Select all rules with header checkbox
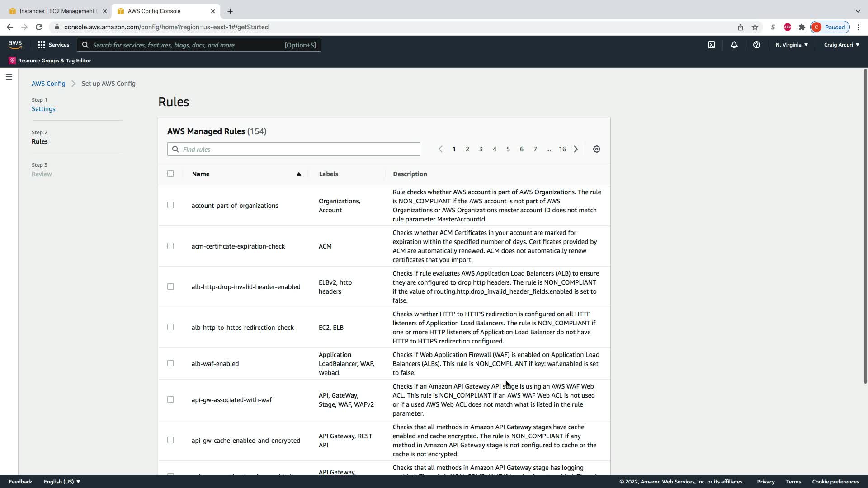Viewport: 868px width, 488px height. (x=170, y=174)
